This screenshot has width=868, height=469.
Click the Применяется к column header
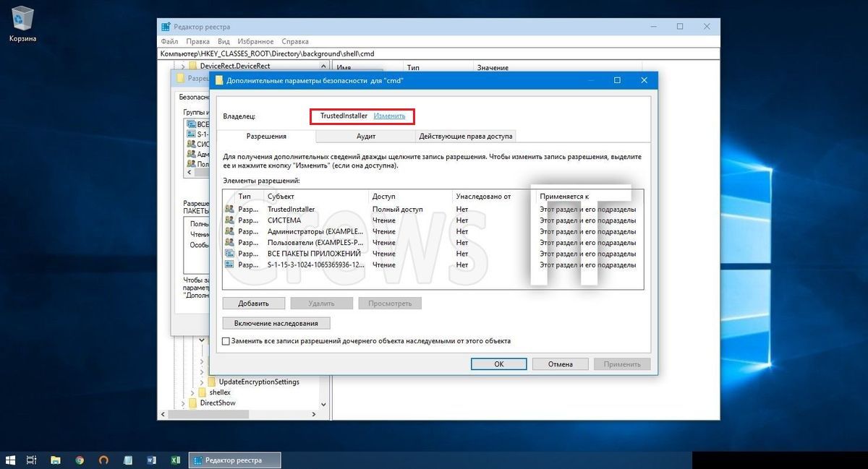coord(590,196)
